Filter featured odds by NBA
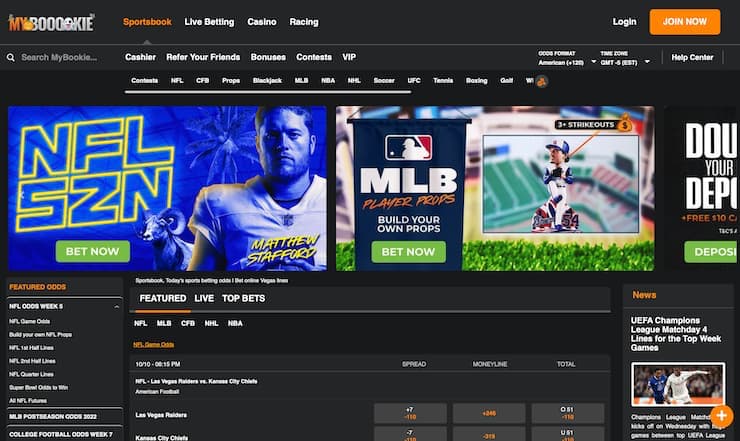This screenshot has height=441, width=740. click(235, 323)
